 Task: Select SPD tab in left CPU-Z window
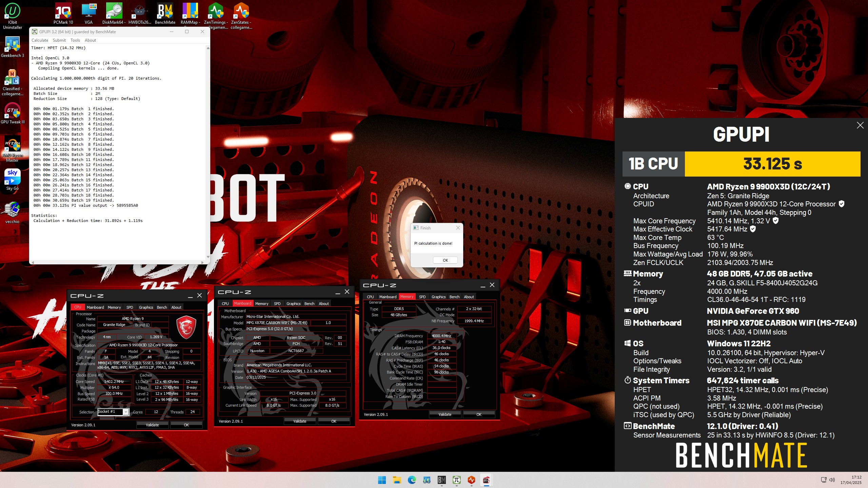(130, 307)
